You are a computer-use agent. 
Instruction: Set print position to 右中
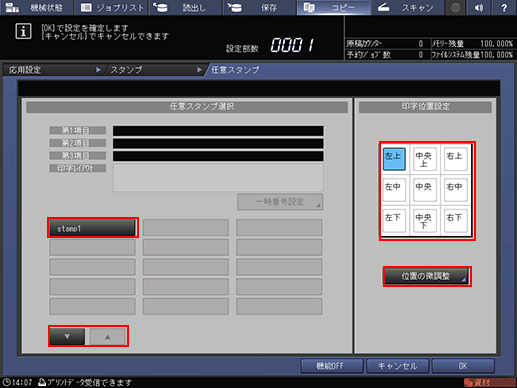455,190
